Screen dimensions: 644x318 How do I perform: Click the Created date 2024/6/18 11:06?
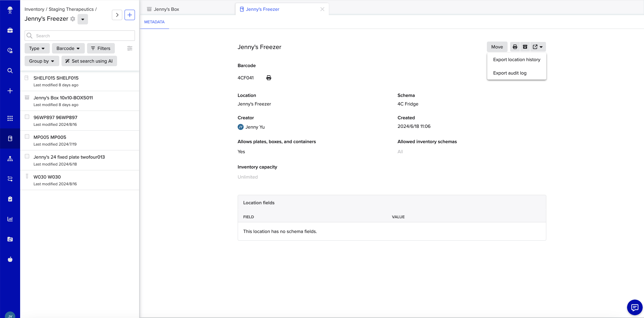point(414,126)
